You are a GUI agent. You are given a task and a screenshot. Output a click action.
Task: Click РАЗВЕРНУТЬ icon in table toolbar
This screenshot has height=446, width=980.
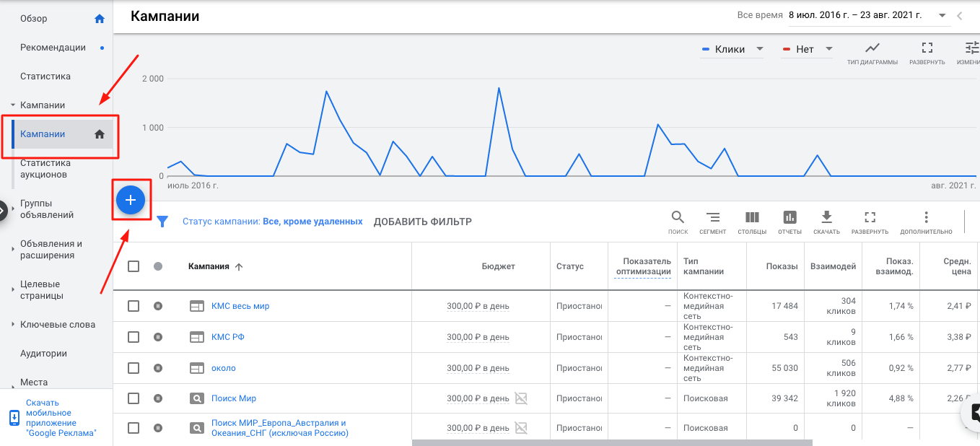coord(870,217)
